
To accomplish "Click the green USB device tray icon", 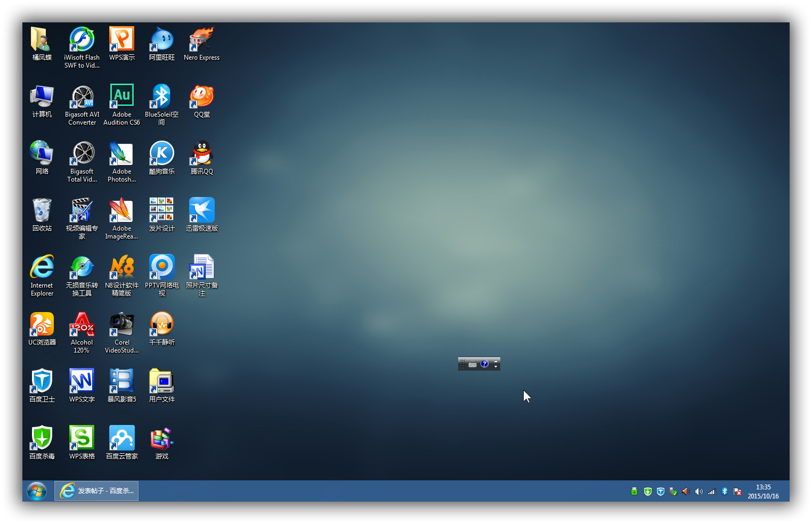I will 634,492.
